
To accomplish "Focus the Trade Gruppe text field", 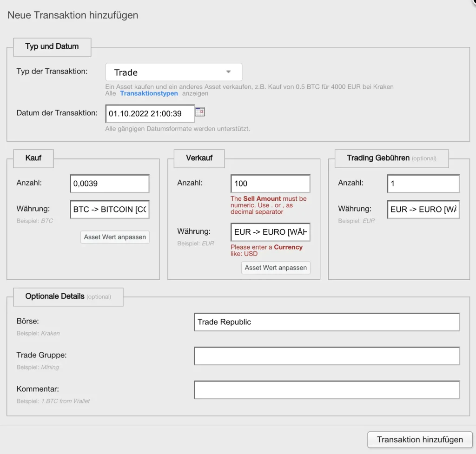I will [327, 356].
